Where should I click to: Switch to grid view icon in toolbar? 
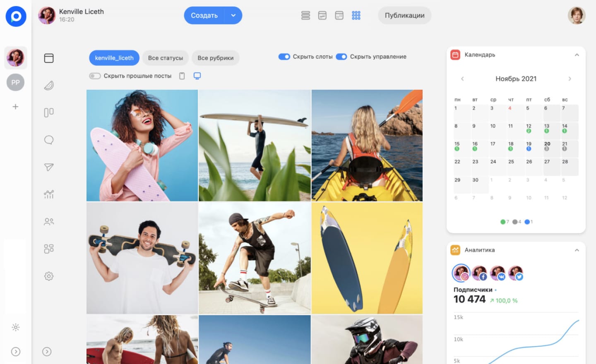[356, 15]
